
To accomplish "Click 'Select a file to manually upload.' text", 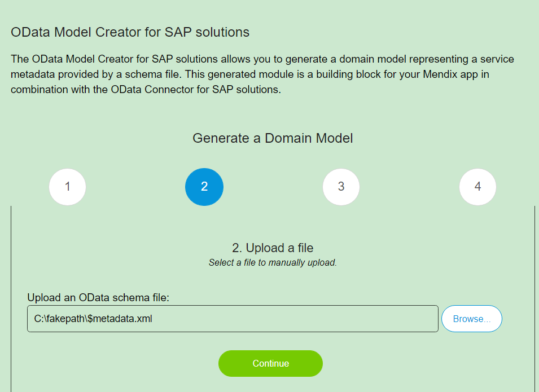I will (x=273, y=262).
